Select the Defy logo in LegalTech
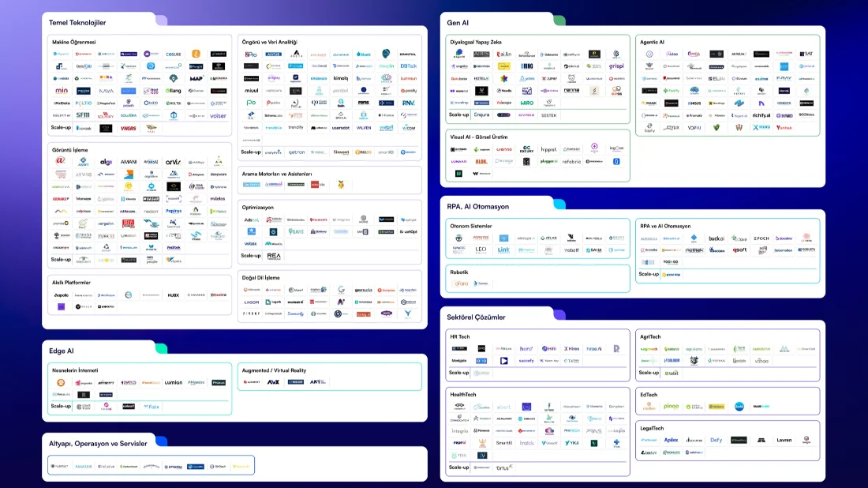Image resolution: width=868 pixels, height=488 pixels. 716,441
